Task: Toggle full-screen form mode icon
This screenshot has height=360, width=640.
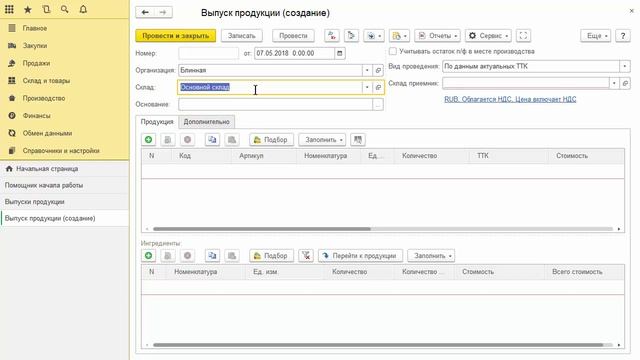Action: [523, 36]
